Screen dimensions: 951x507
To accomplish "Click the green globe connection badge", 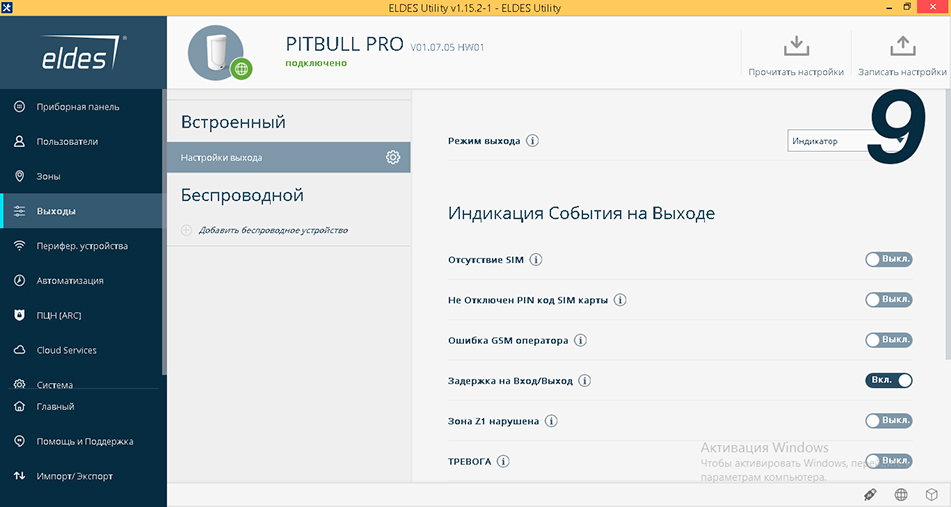I will (x=241, y=69).
